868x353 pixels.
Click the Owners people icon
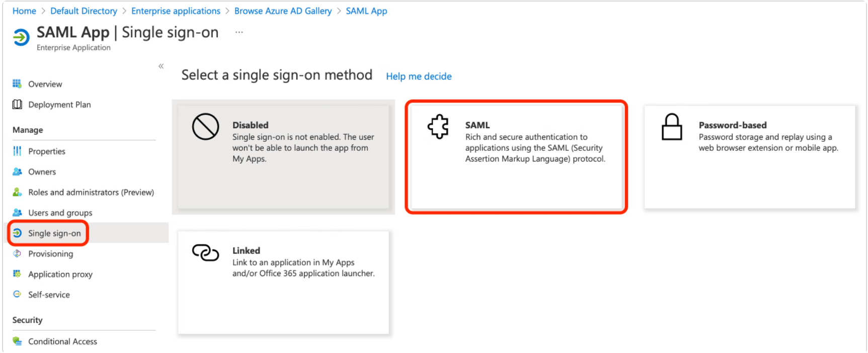(x=17, y=171)
